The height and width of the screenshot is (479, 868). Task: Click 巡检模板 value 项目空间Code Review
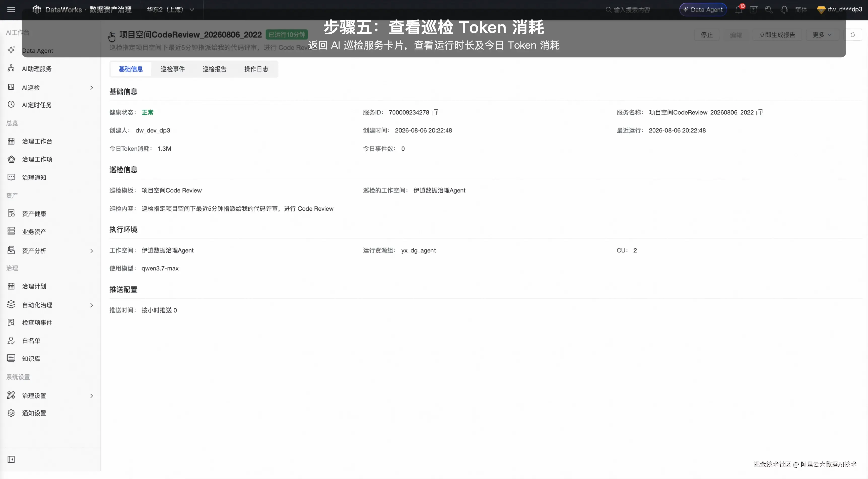[x=172, y=190]
